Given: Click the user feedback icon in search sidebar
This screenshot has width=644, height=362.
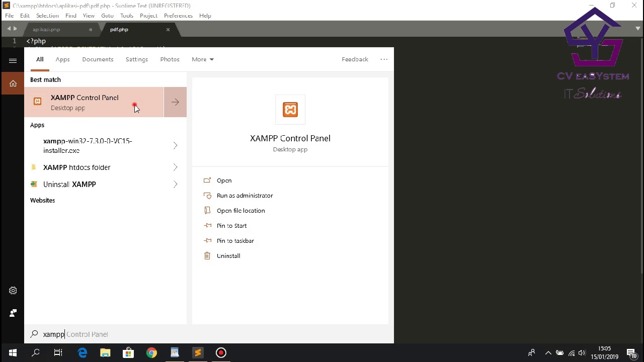Looking at the screenshot, I should 13,313.
